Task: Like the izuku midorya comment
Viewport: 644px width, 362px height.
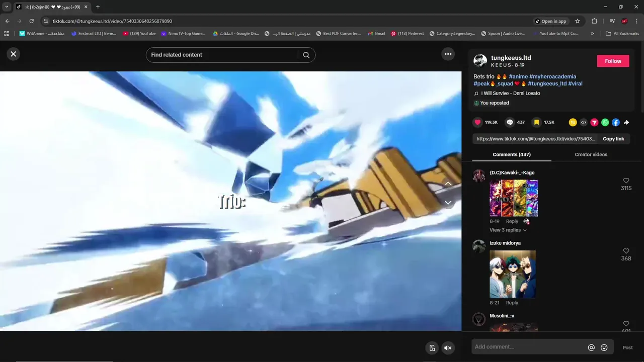Action: tap(626, 251)
